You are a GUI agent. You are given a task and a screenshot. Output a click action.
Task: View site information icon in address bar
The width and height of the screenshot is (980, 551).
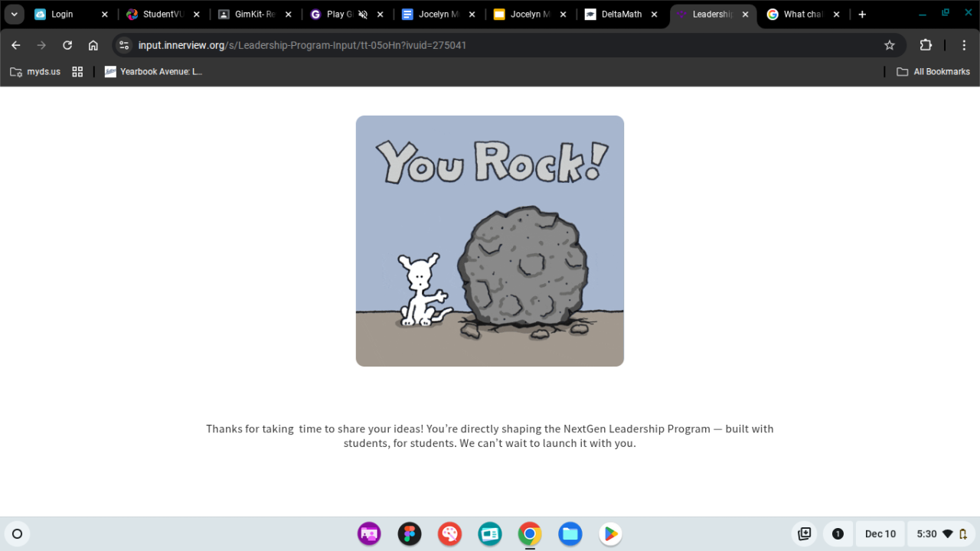tap(124, 45)
